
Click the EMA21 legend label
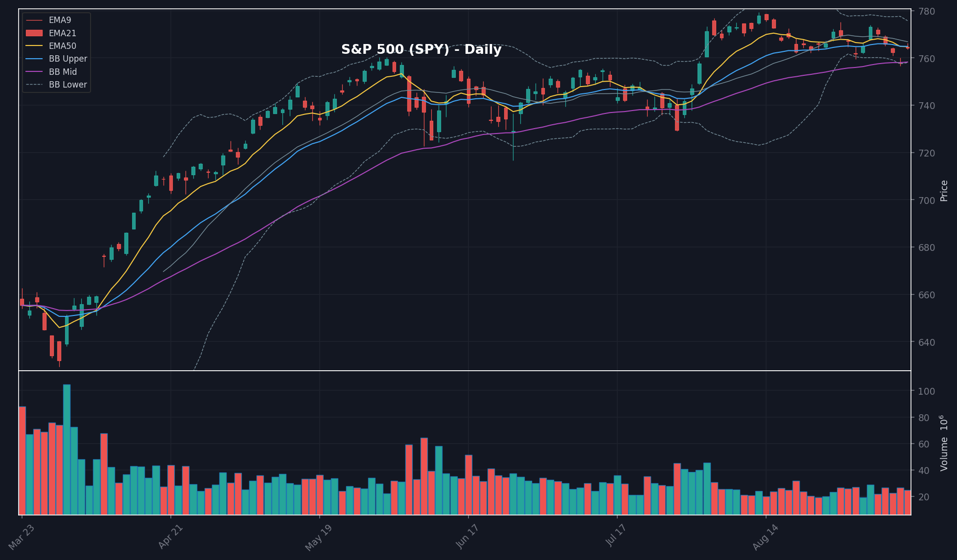(x=63, y=33)
